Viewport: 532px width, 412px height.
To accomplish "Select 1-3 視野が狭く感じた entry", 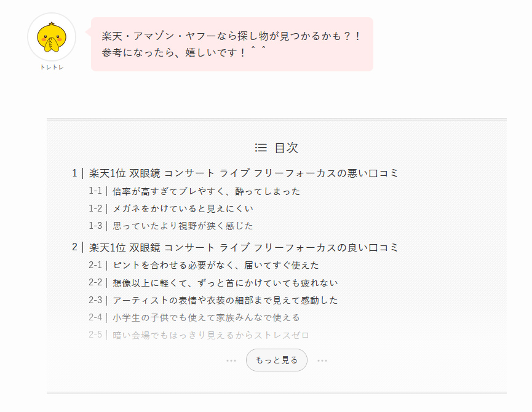I will (x=183, y=226).
